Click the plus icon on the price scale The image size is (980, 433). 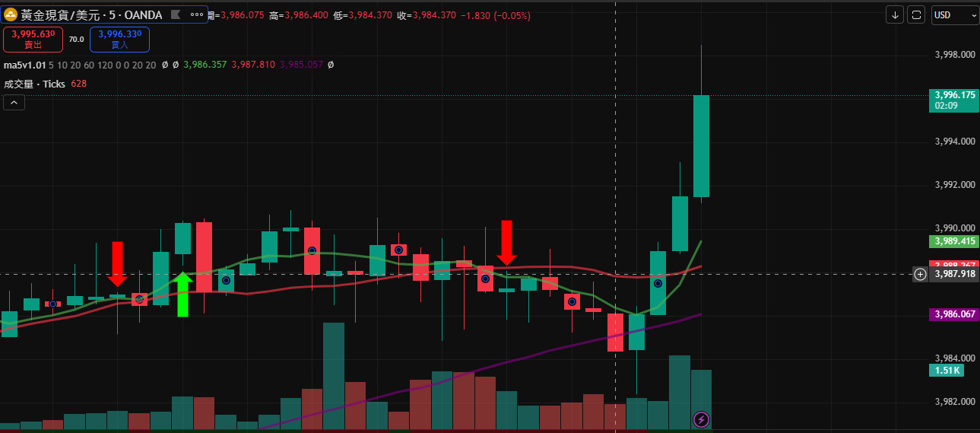[920, 274]
